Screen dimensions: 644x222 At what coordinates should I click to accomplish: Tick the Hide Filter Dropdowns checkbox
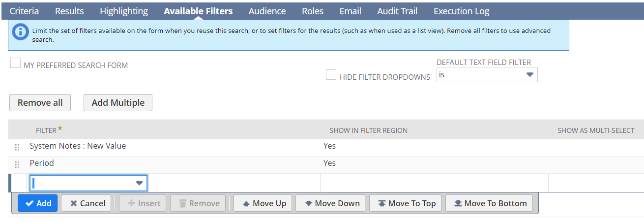point(331,75)
